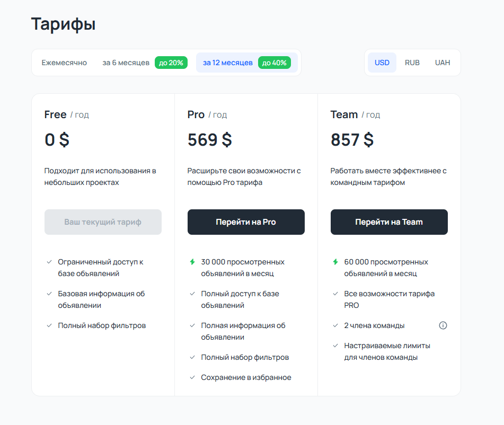504x425 pixels.
Task: Click checkmark beside Полный доступ к базе
Action: pos(192,294)
